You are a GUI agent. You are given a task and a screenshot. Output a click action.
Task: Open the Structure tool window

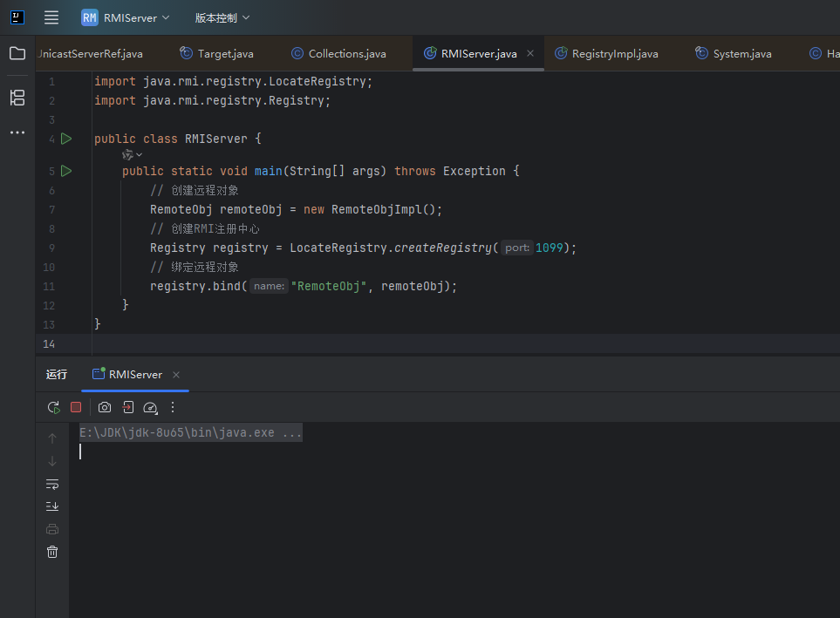click(17, 97)
